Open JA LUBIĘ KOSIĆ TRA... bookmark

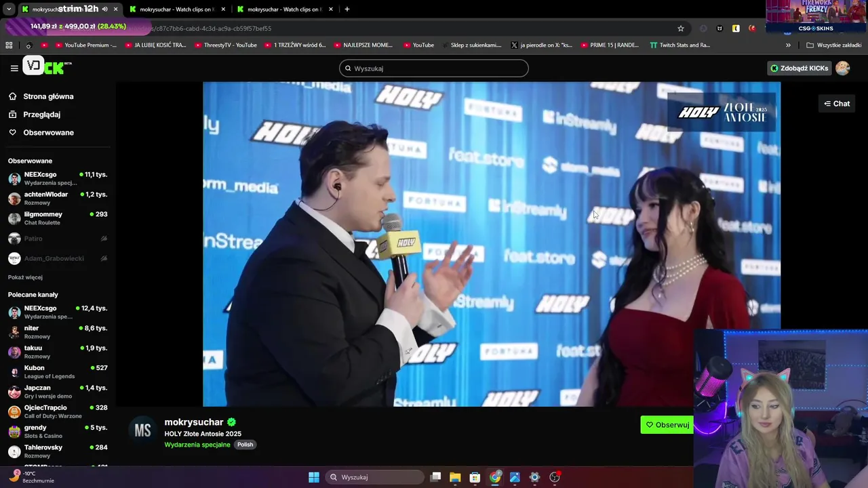(x=155, y=45)
